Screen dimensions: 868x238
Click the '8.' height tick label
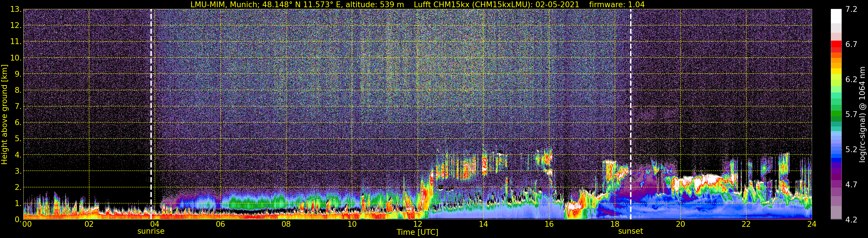coord(18,90)
